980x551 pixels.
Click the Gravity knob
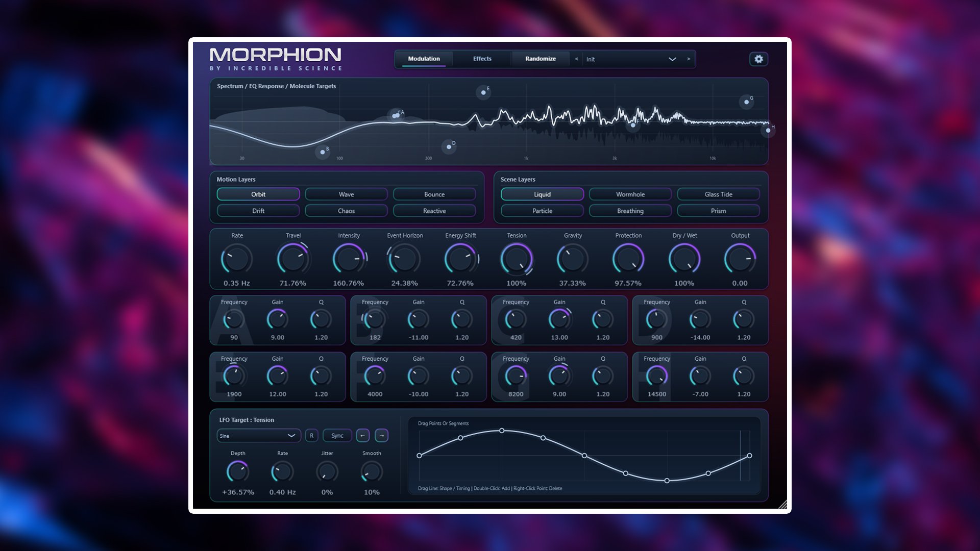[573, 259]
